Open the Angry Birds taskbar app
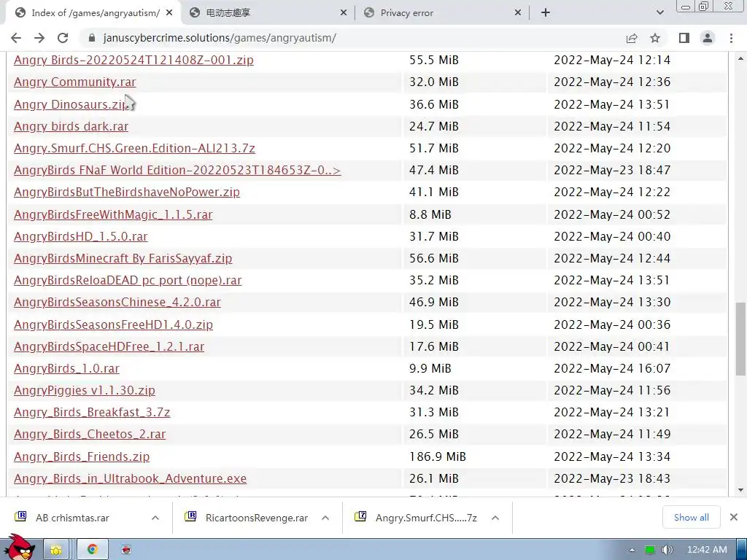747x560 pixels. coord(126,550)
